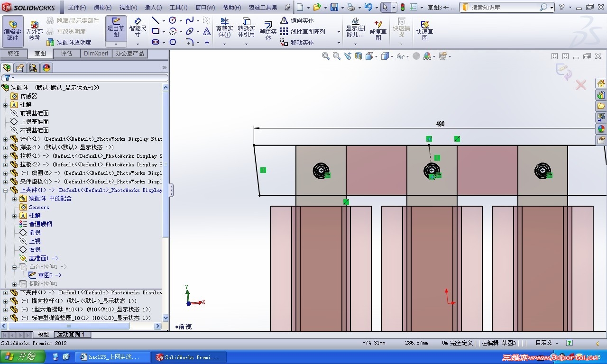607x364 pixels.
Task: Click the 等距实体 (Offset Entities) tool
Action: (268, 29)
